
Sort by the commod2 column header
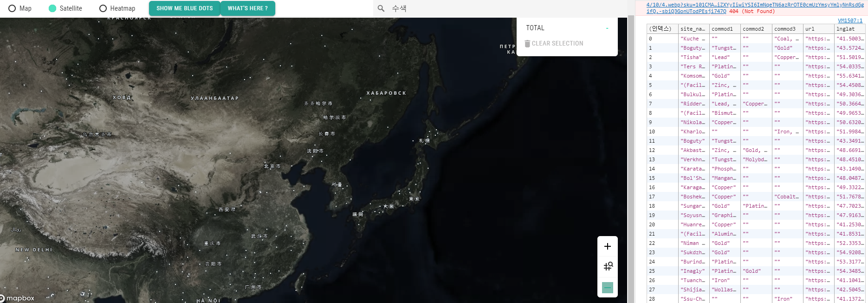756,29
